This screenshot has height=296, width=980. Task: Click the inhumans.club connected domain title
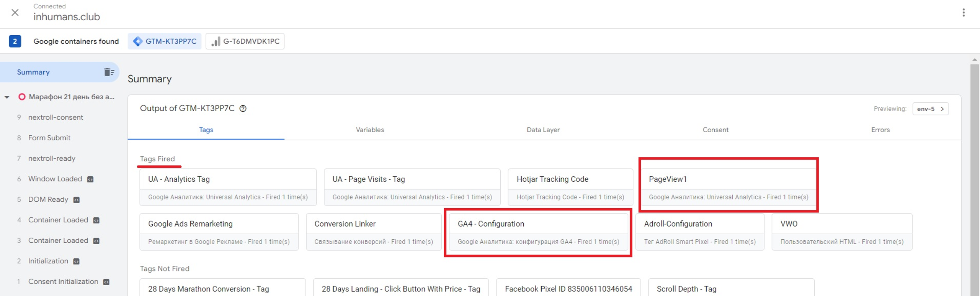point(67,17)
